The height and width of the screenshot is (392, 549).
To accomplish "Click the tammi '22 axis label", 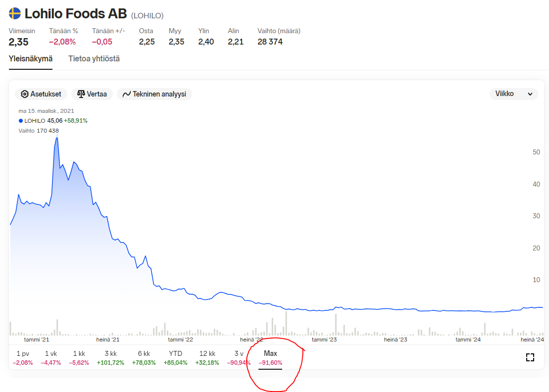I will 180,340.
